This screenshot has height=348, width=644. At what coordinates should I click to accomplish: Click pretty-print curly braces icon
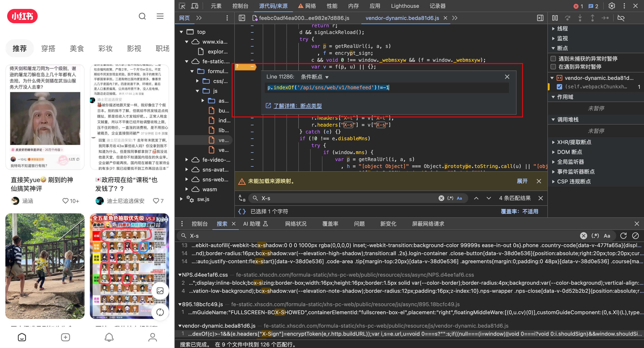point(242,212)
